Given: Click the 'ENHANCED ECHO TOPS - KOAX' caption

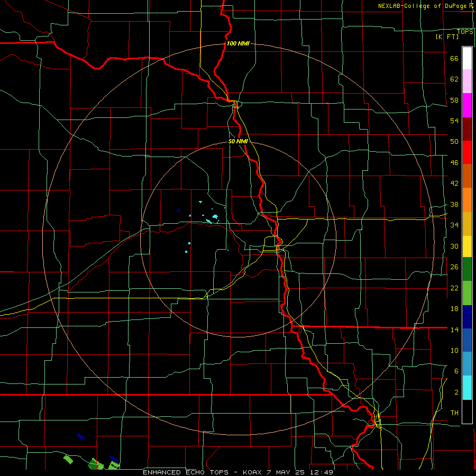Looking at the screenshot, I should point(202,472).
